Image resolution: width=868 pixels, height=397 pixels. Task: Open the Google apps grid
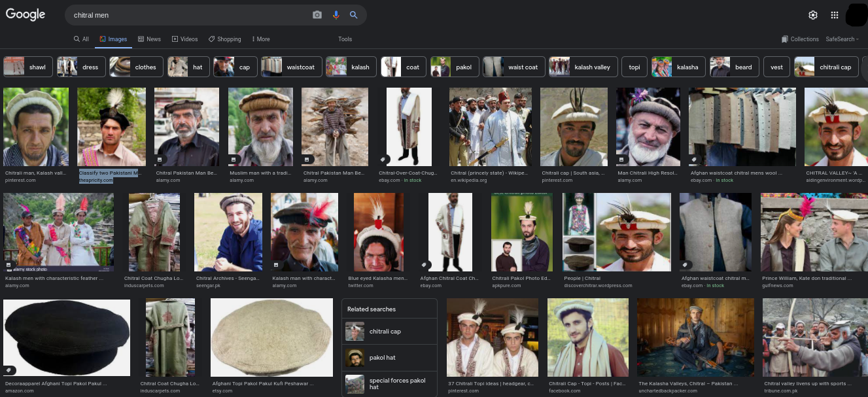835,15
